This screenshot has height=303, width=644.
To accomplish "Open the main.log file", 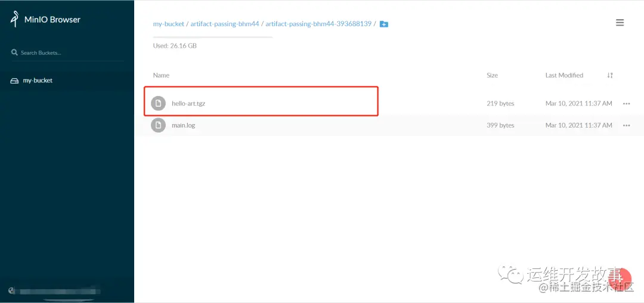I will point(183,125).
